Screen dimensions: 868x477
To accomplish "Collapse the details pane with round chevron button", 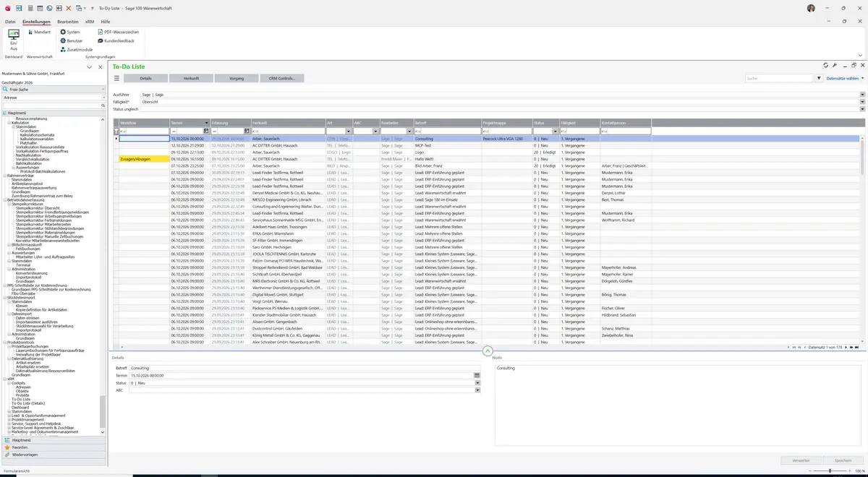I will point(487,352).
